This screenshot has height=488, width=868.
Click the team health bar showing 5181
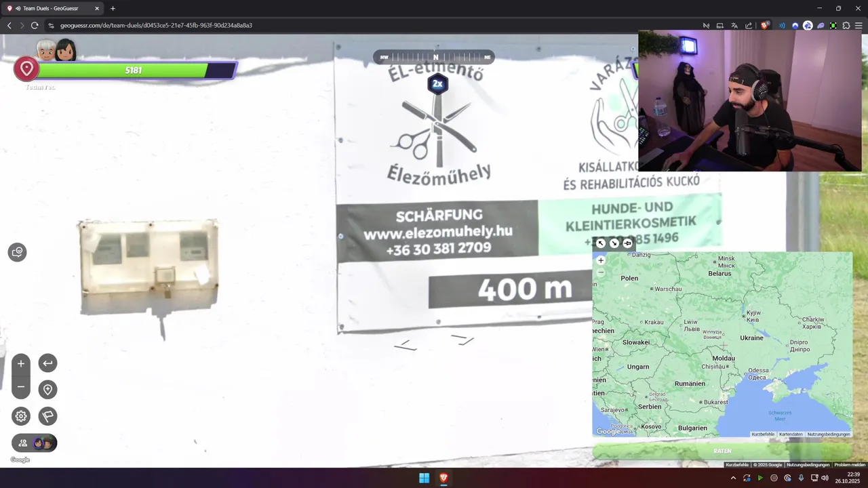(x=134, y=70)
